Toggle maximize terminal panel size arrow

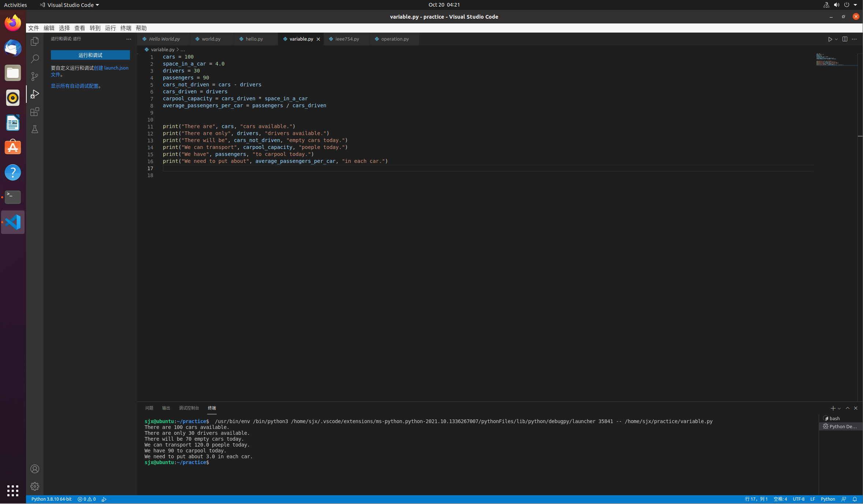coord(848,408)
